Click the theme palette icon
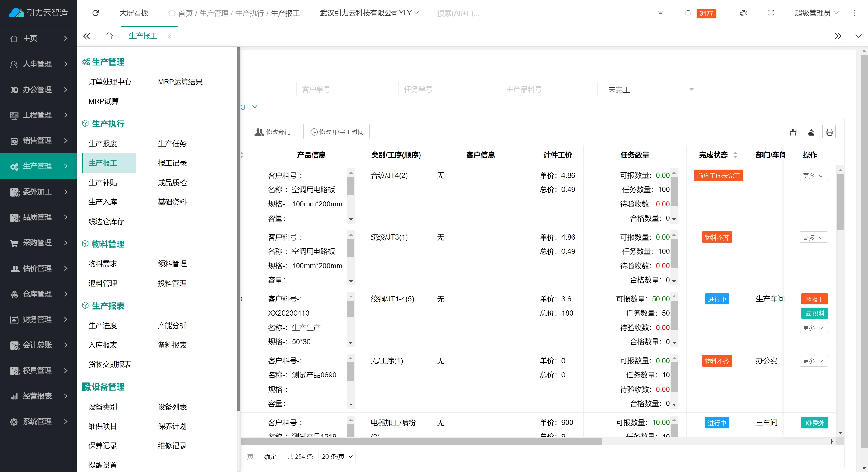 [x=743, y=13]
